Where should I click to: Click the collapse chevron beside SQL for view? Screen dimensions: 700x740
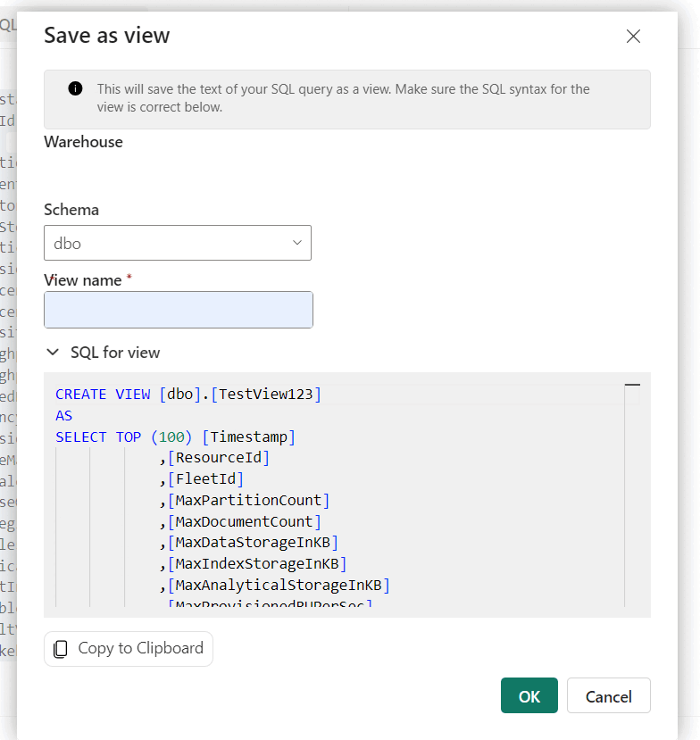pos(52,352)
